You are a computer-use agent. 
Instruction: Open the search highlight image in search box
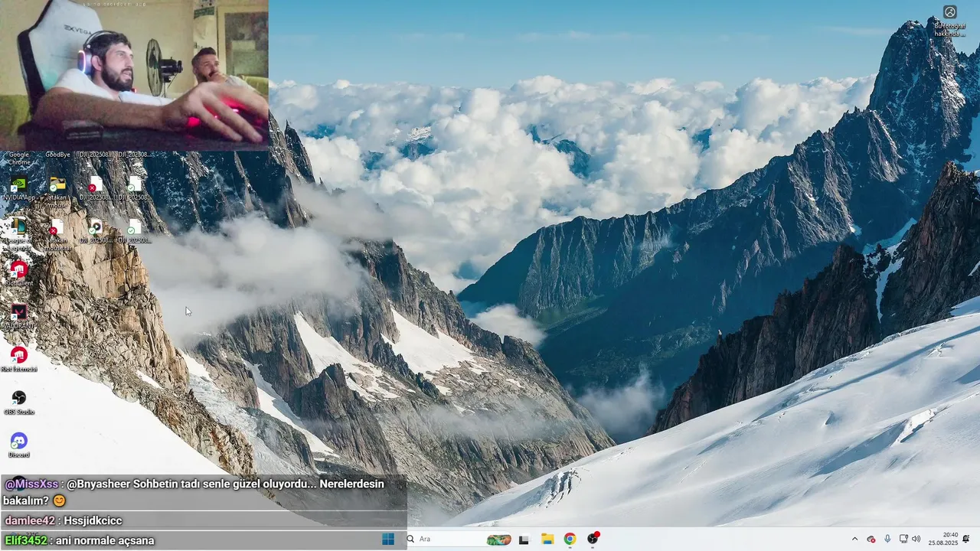click(498, 540)
